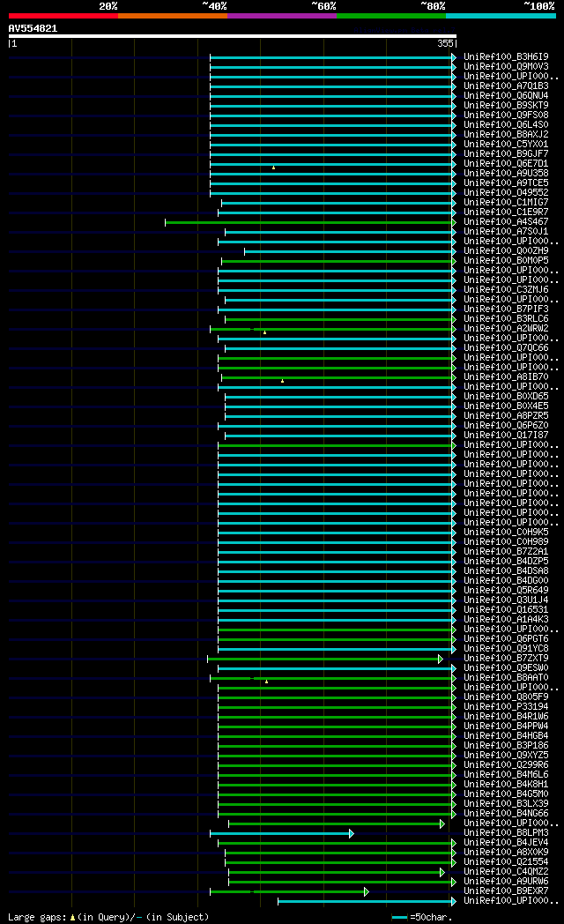Select the white AV554821 query sequence bar
564x924 pixels.
pos(233,36)
